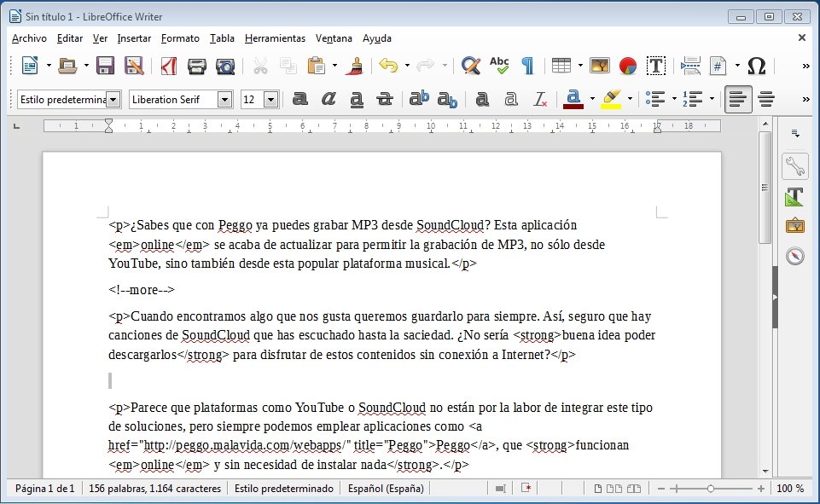Screen dimensions: 820x504
Task: Run the spelling check
Action: tap(499, 66)
